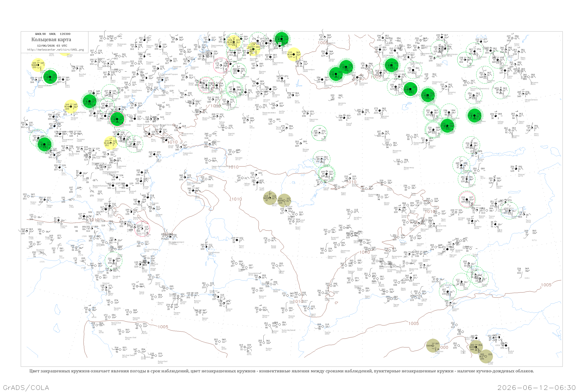Image resolution: width=588 pixels, height=392 pixels.
Task: Click the map title "Кольцевая карта"
Action: [51, 40]
